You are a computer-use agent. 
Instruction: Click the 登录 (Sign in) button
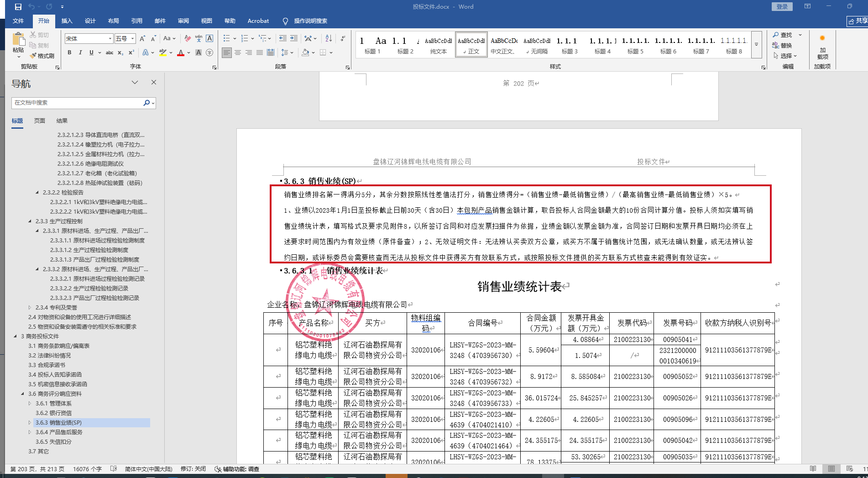coord(782,6)
